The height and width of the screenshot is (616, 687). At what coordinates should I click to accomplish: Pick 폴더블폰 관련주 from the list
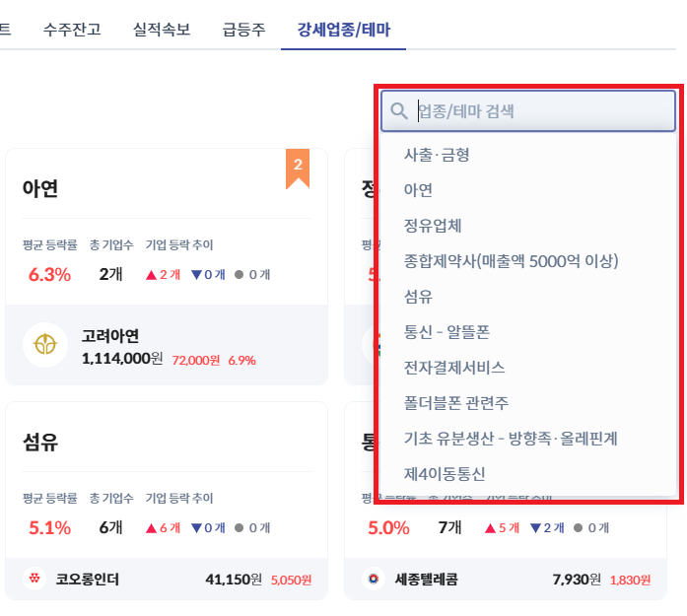[456, 403]
